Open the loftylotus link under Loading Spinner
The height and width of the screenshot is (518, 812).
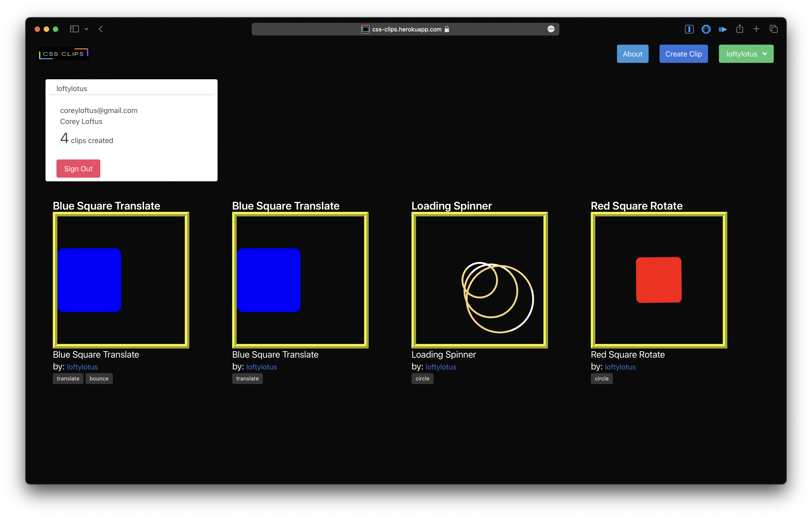tap(440, 367)
